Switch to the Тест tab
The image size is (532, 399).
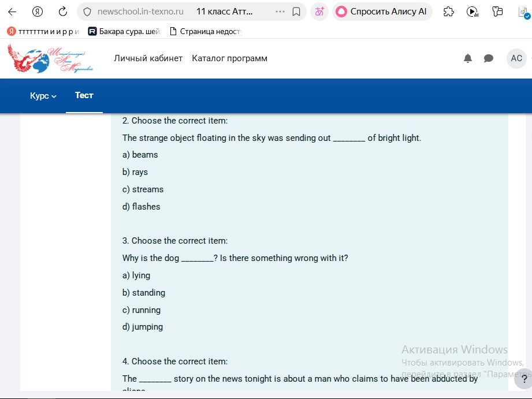click(x=84, y=95)
